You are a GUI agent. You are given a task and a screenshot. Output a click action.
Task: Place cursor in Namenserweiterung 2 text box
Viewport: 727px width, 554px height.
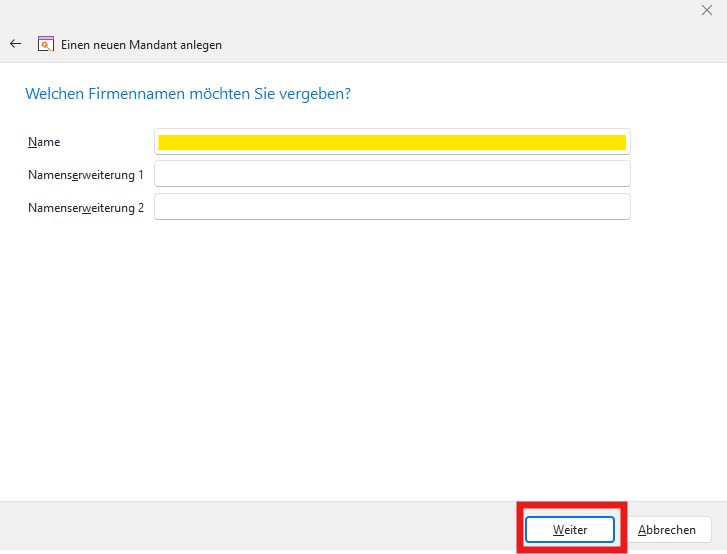point(392,207)
